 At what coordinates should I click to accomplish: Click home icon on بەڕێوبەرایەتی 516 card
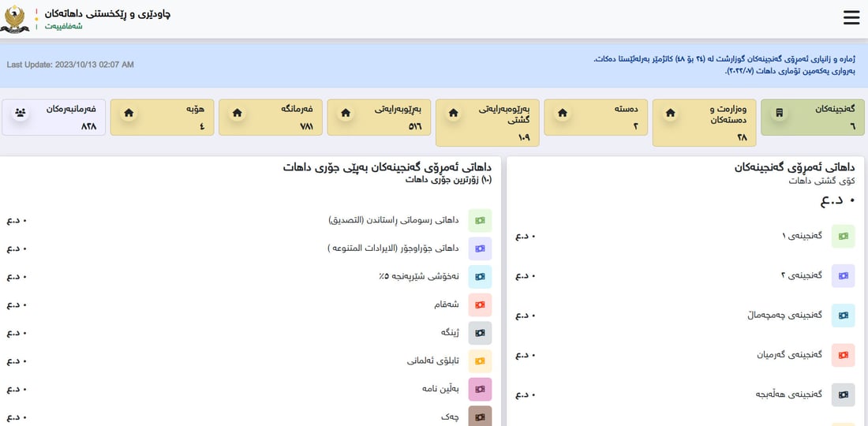coord(346,113)
